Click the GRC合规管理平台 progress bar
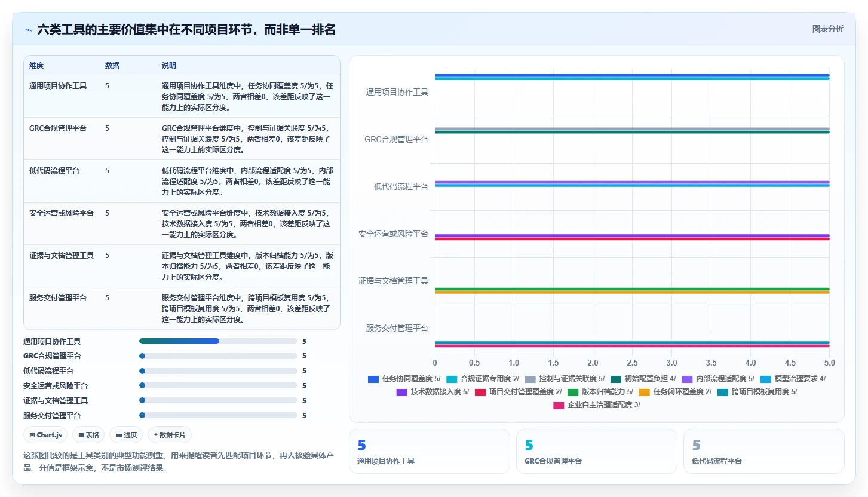 218,356
